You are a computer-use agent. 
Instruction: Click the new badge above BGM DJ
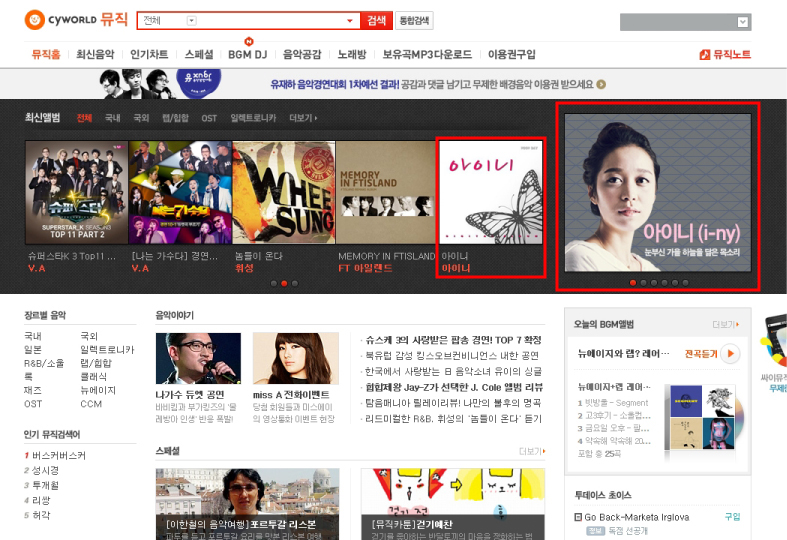click(x=248, y=41)
